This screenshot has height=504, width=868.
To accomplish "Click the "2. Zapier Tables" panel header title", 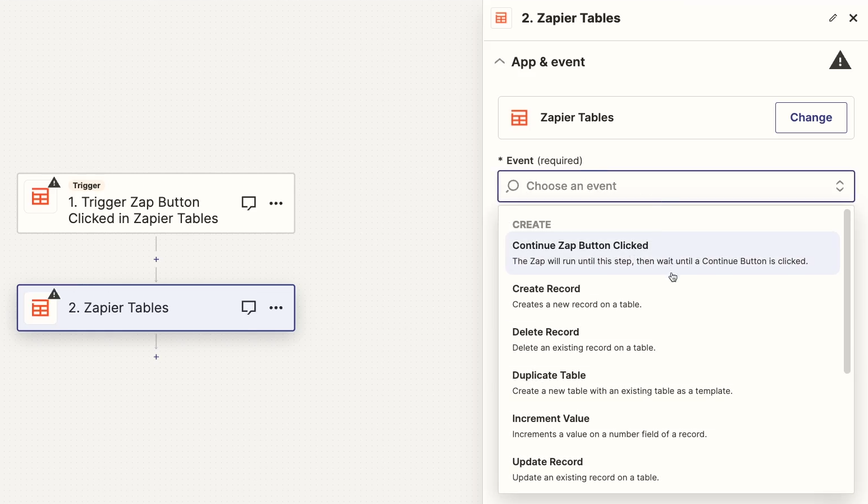I will point(571,18).
